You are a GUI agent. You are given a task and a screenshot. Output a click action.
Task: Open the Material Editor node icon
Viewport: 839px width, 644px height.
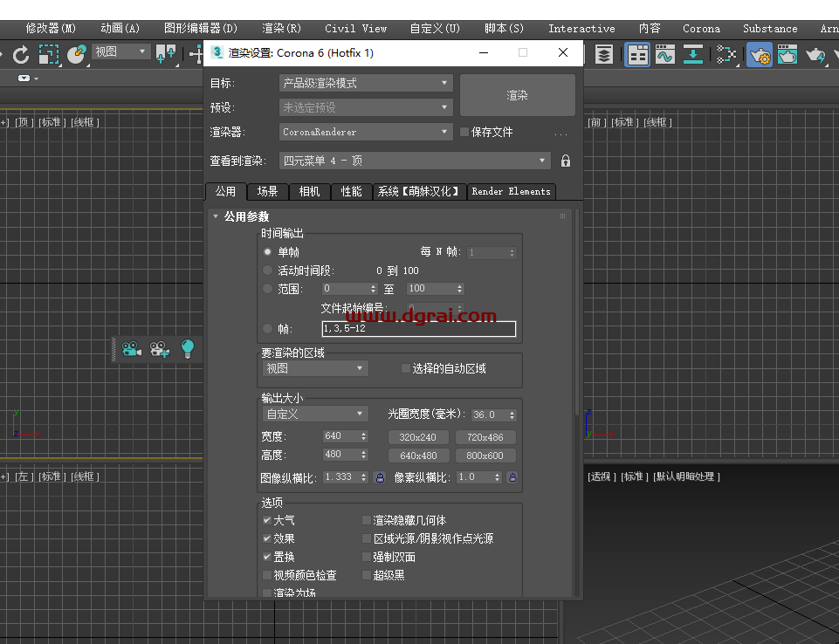[x=726, y=54]
